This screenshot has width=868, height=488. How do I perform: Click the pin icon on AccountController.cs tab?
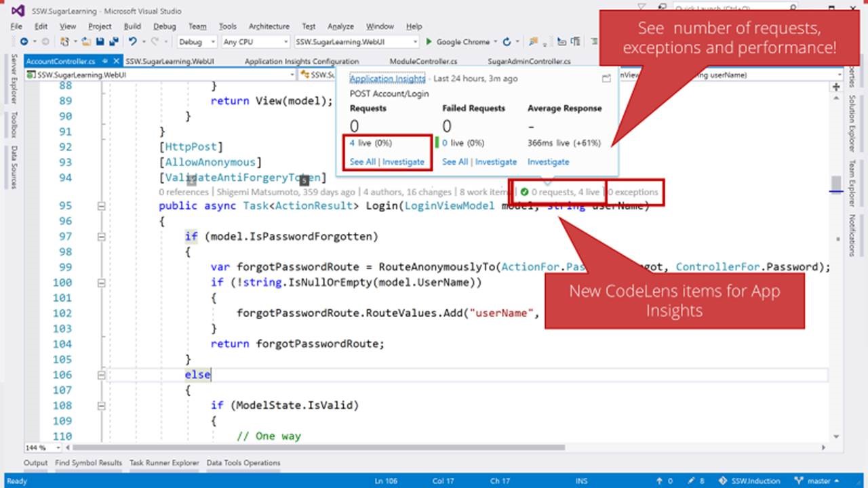(106, 62)
